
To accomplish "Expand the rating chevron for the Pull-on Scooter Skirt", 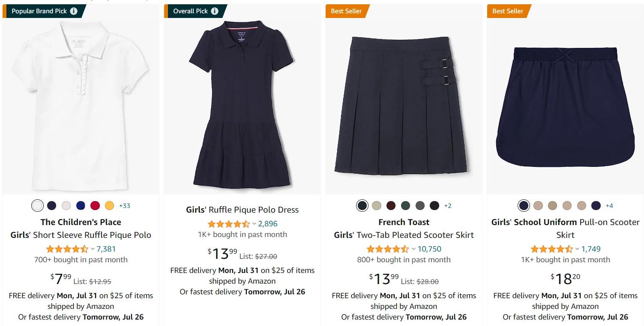I will coord(577,249).
